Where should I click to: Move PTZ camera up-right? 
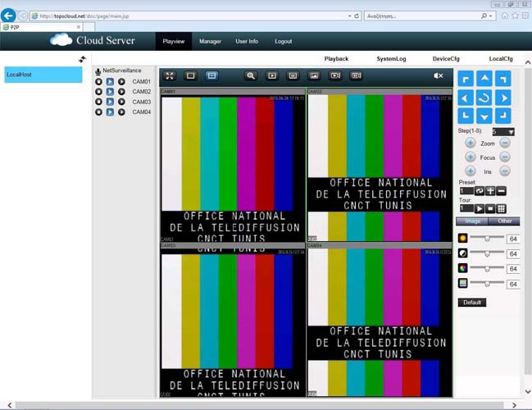tap(503, 79)
